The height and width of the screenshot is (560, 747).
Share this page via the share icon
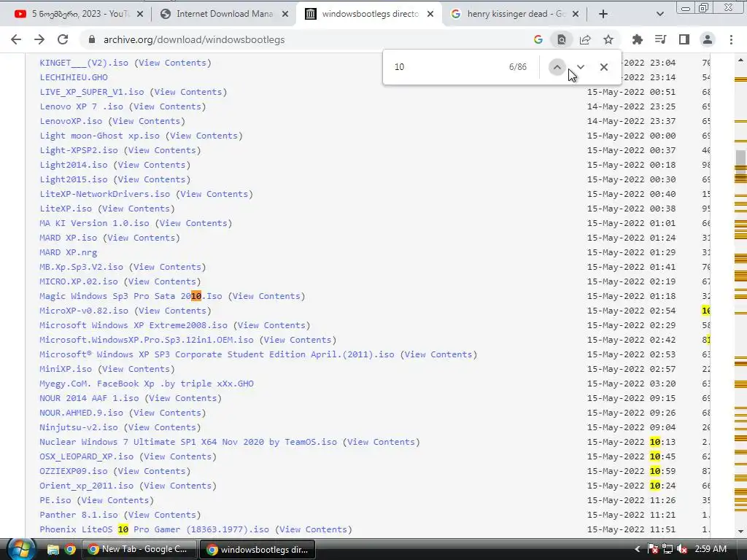point(585,39)
